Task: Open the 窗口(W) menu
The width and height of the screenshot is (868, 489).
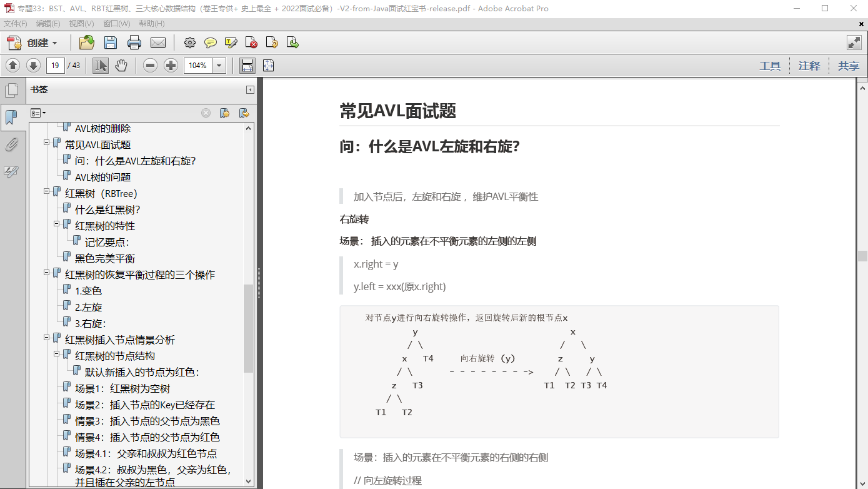Action: click(117, 24)
